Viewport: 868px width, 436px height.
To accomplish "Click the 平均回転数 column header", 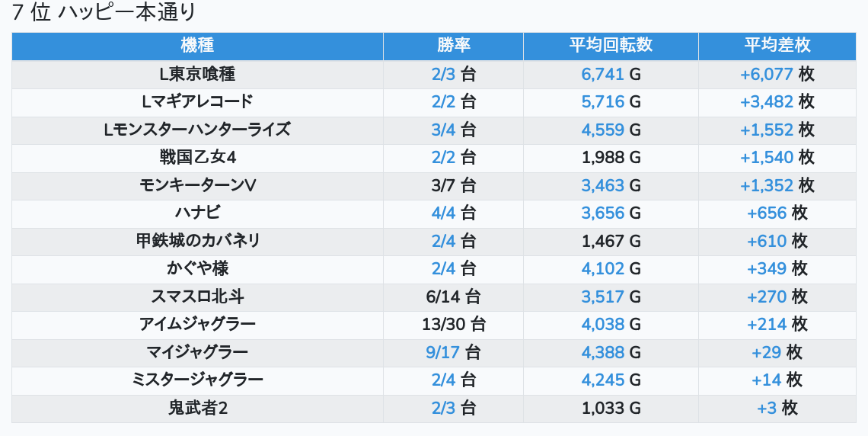I will tap(611, 46).
